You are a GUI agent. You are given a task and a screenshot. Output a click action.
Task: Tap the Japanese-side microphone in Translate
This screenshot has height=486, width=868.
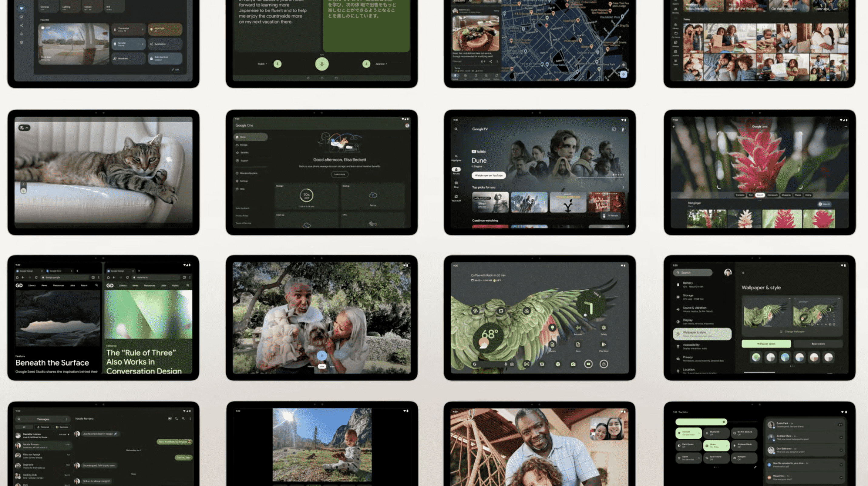pos(366,64)
